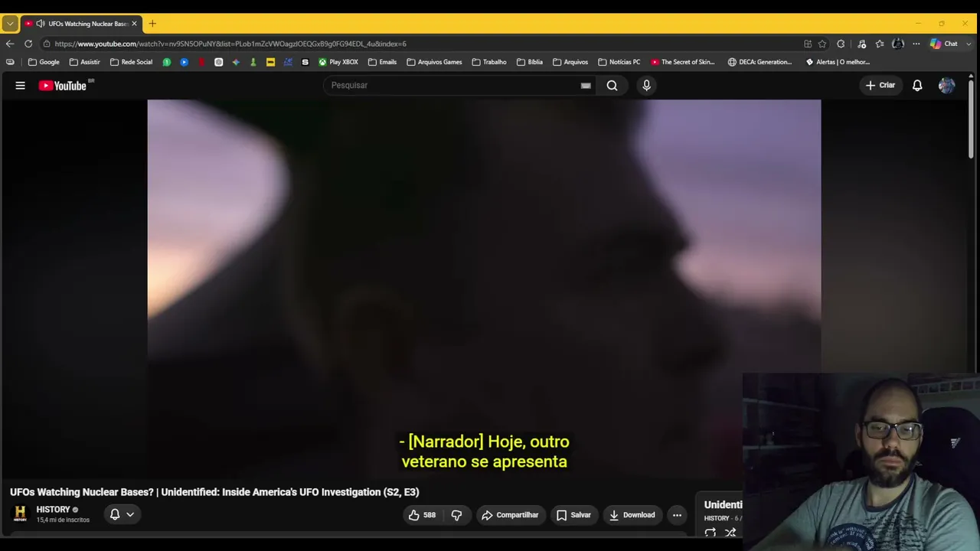This screenshot has width=980, height=551.
Task: Open the Google bookmarks folder
Action: tap(44, 62)
